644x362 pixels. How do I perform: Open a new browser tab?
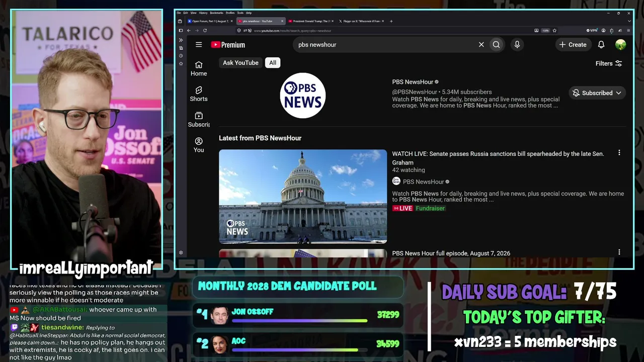point(391,21)
